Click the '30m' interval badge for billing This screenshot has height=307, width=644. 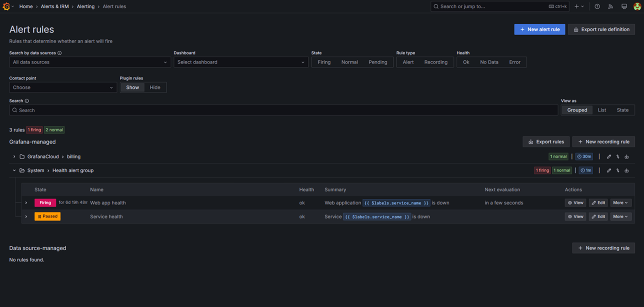click(x=584, y=157)
